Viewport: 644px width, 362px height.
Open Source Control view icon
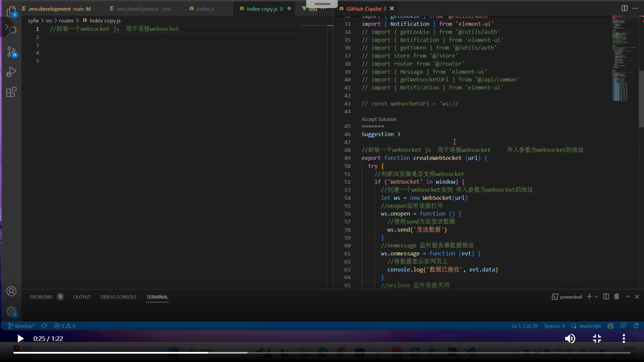[x=11, y=51]
